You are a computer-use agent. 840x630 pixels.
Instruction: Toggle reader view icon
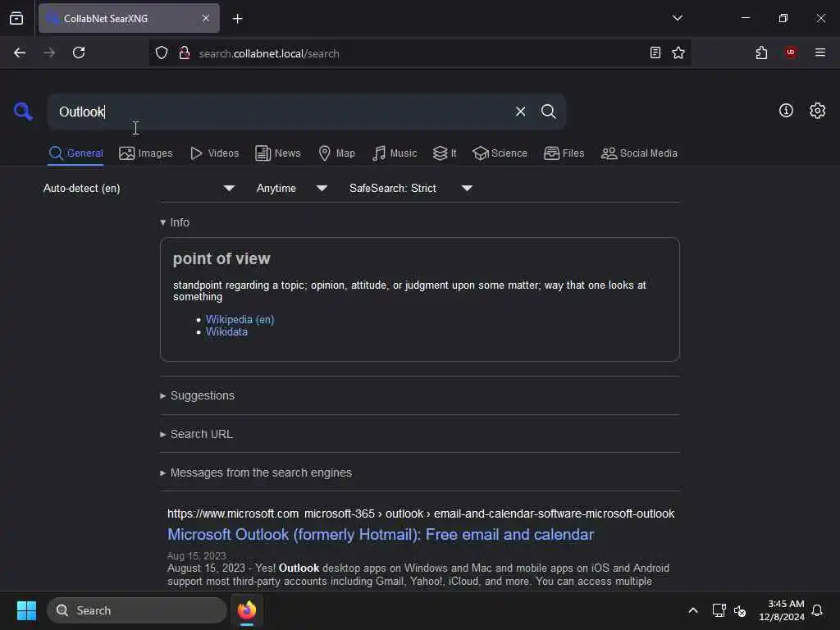[655, 52]
